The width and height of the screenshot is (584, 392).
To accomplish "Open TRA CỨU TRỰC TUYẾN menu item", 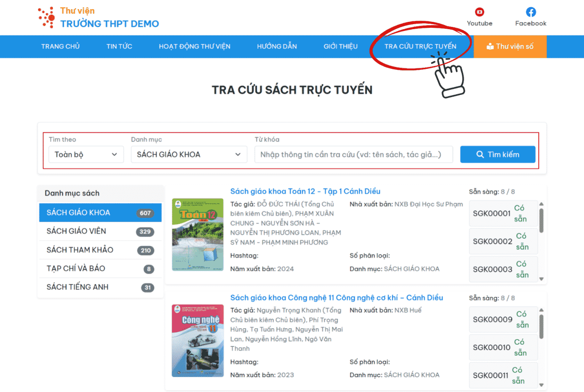I will click(420, 46).
